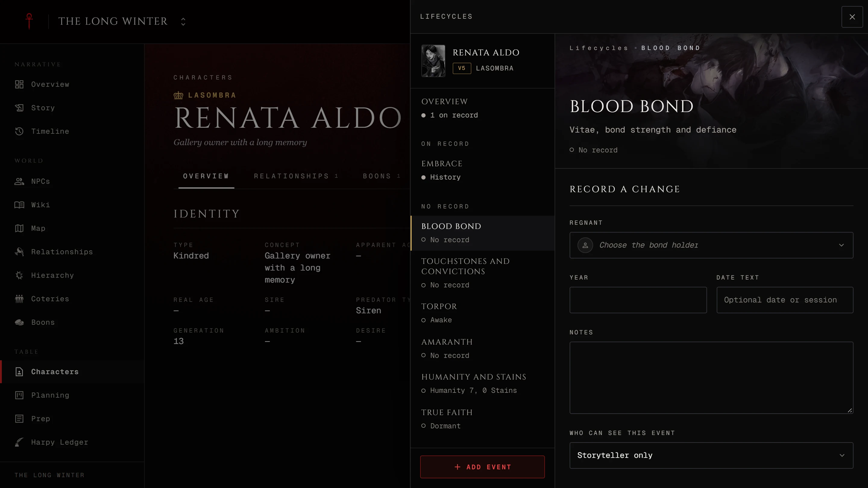
Task: Click the bond holder avatar placeholder icon
Action: click(585, 245)
